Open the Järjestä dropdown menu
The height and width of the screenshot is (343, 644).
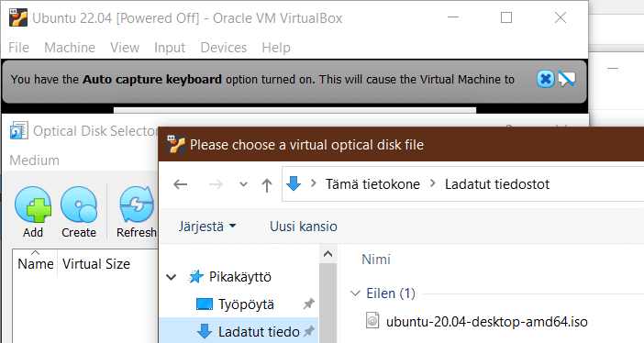(x=207, y=227)
